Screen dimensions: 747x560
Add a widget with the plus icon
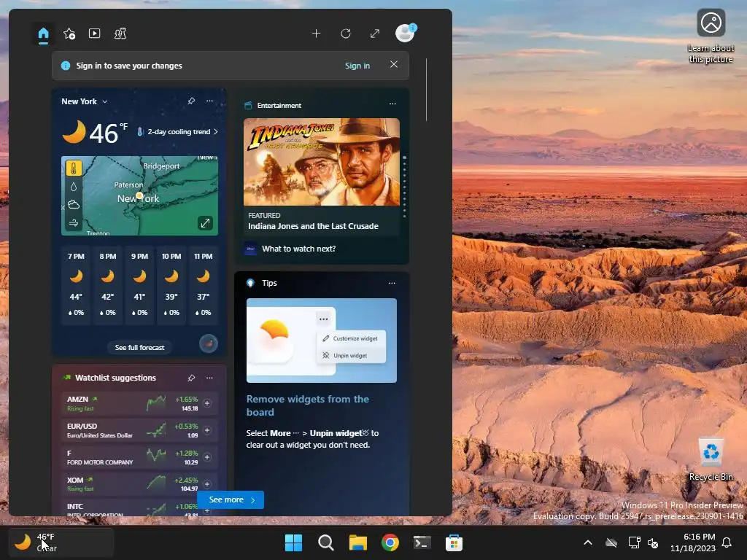(x=316, y=34)
